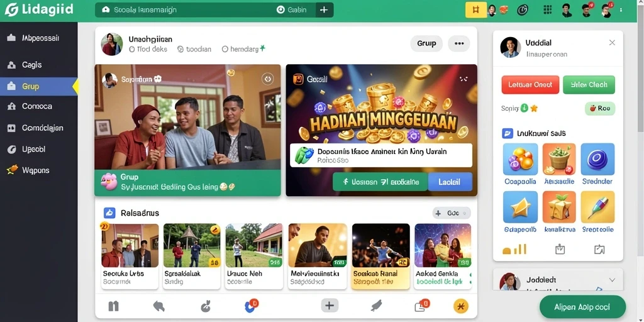Expand the Jodoiedt card chevron
The height and width of the screenshot is (322, 644).
coord(612,280)
